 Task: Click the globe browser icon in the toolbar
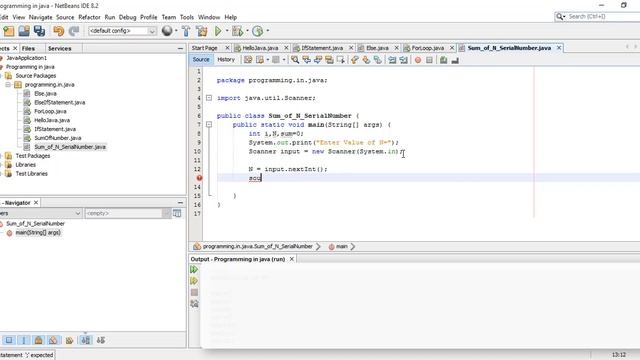coord(167,31)
